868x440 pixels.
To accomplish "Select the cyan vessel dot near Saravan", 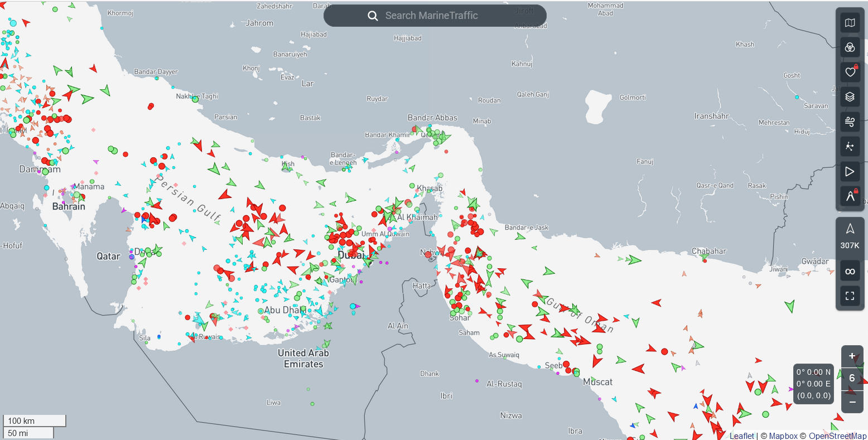I will coord(796,98).
